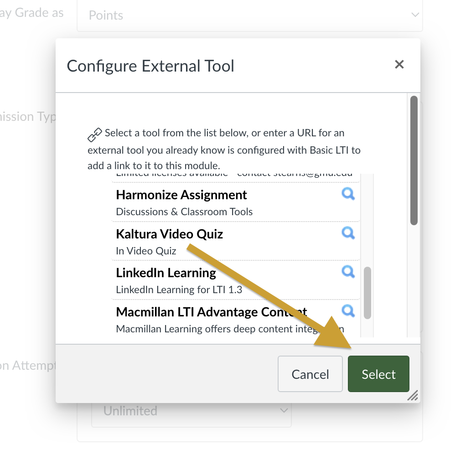This screenshot has height=455, width=476.
Task: Open the Points grade display dropdown
Action: [249, 16]
